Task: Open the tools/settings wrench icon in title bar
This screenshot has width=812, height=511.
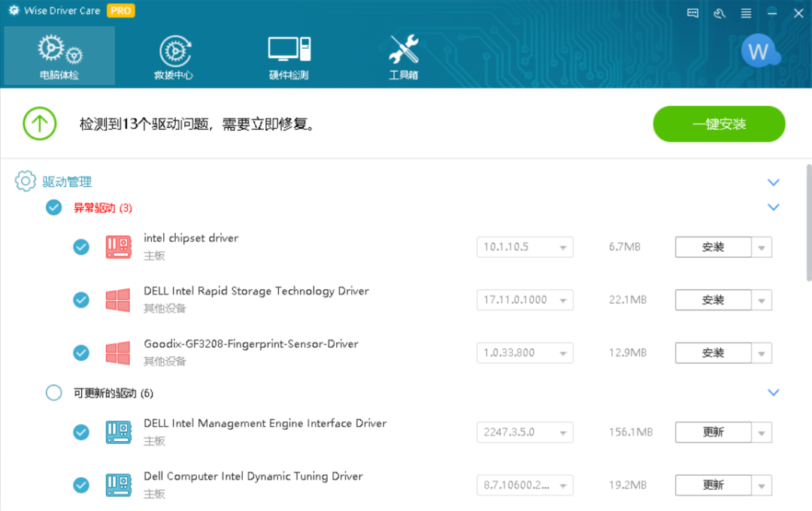Action: point(720,13)
